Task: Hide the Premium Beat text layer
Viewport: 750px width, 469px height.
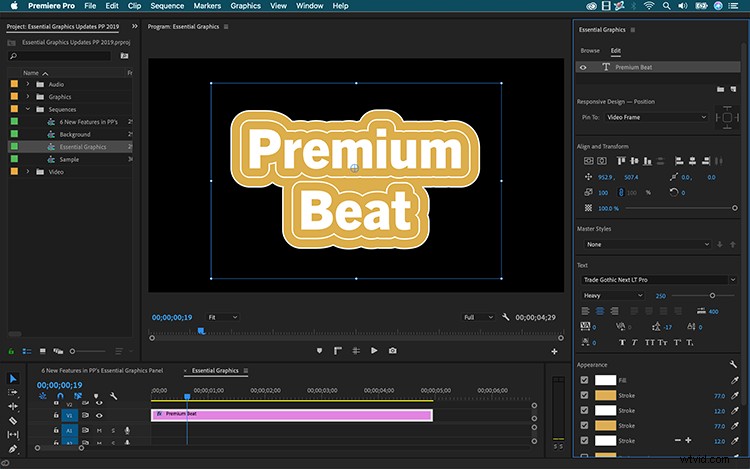Action: tap(583, 67)
